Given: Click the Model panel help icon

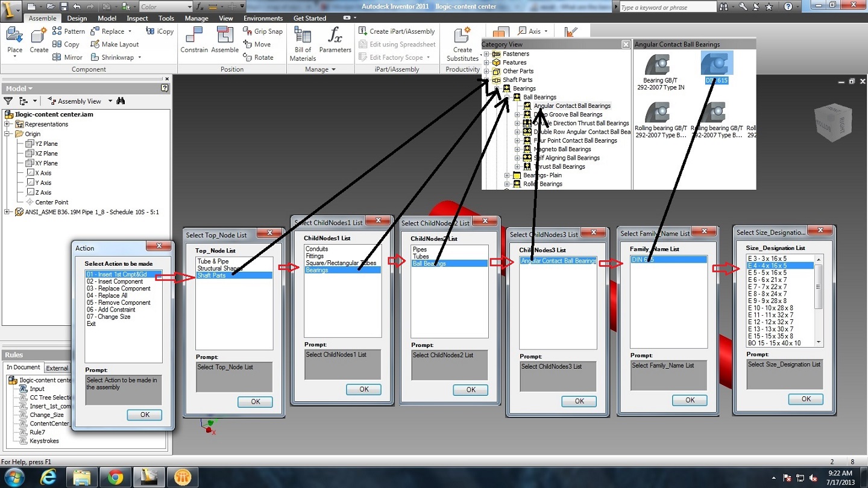Looking at the screenshot, I should click(165, 88).
